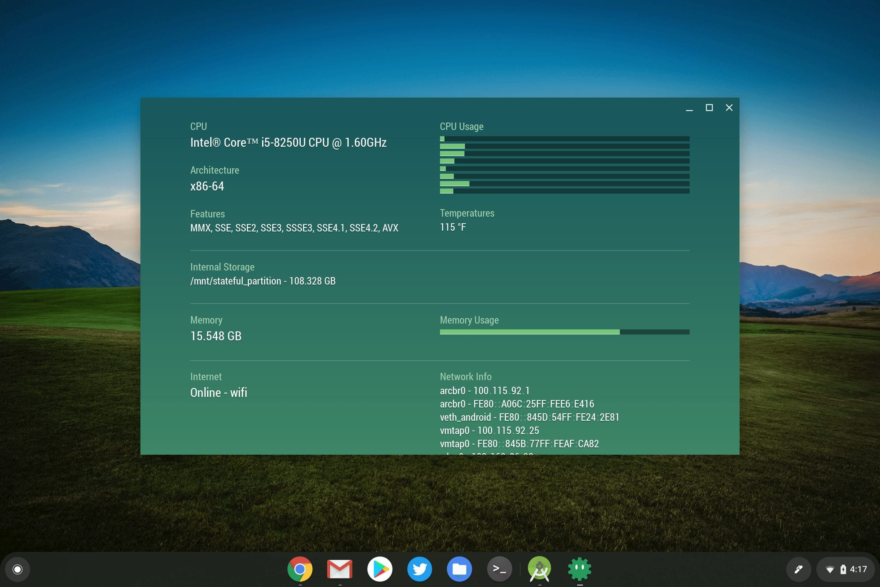The width and height of the screenshot is (880, 587).
Task: Minimize the system info window
Action: (689, 108)
